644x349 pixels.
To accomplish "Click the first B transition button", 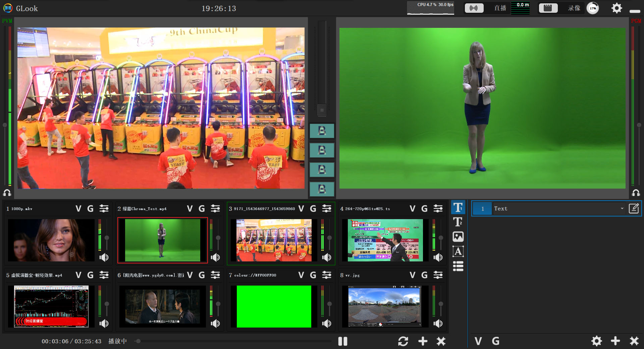I will 322,131.
